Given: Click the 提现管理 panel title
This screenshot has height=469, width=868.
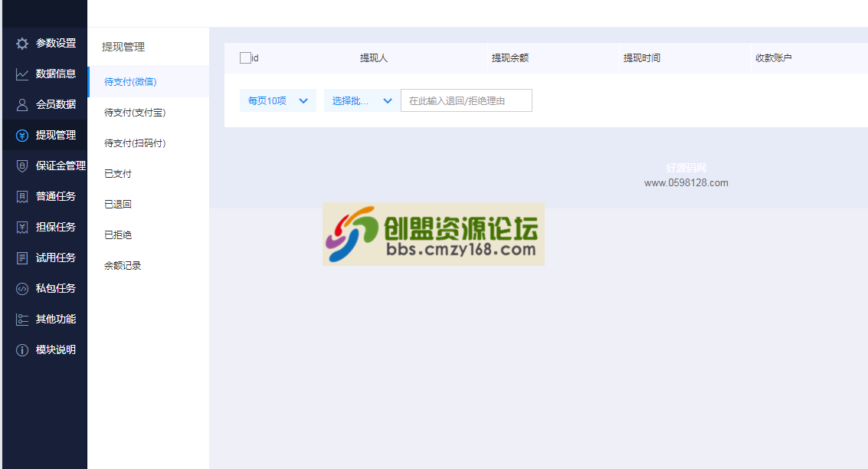Looking at the screenshot, I should (123, 47).
